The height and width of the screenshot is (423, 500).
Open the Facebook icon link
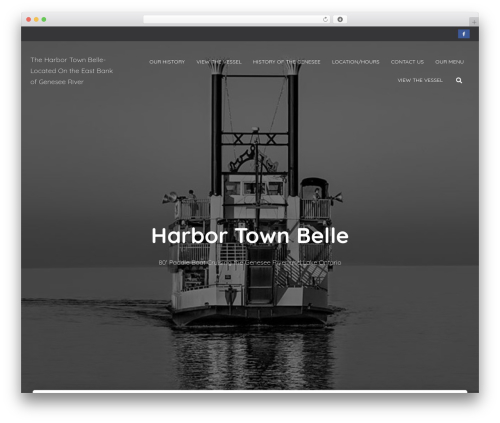pos(464,34)
